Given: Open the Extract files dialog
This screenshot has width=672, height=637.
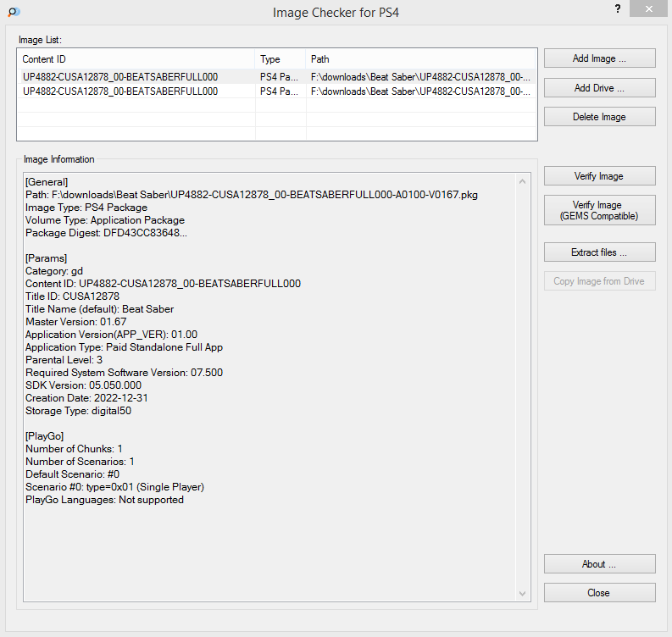Looking at the screenshot, I should tap(600, 252).
